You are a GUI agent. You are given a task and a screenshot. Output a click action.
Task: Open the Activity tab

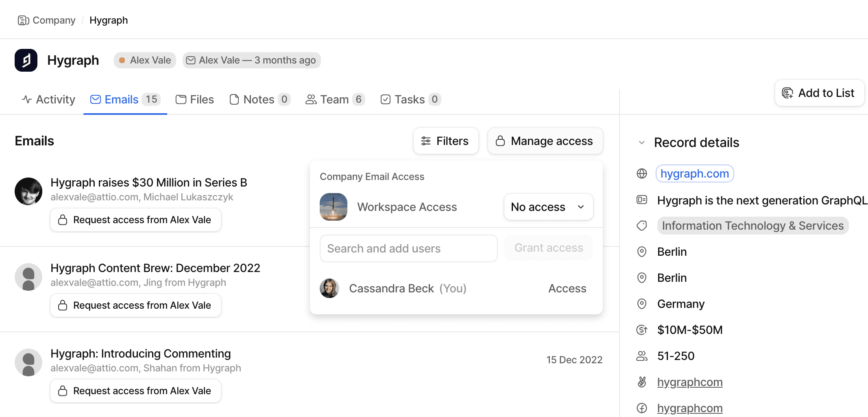[48, 99]
